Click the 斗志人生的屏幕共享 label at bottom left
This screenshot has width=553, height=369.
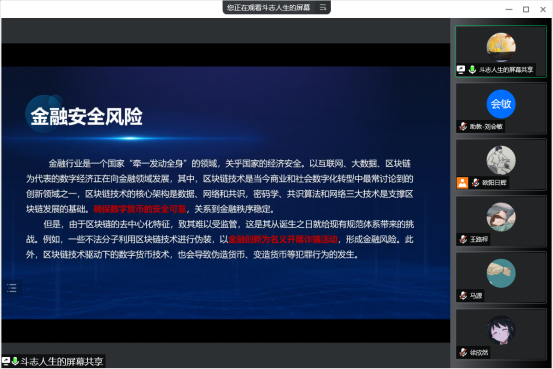point(61,361)
